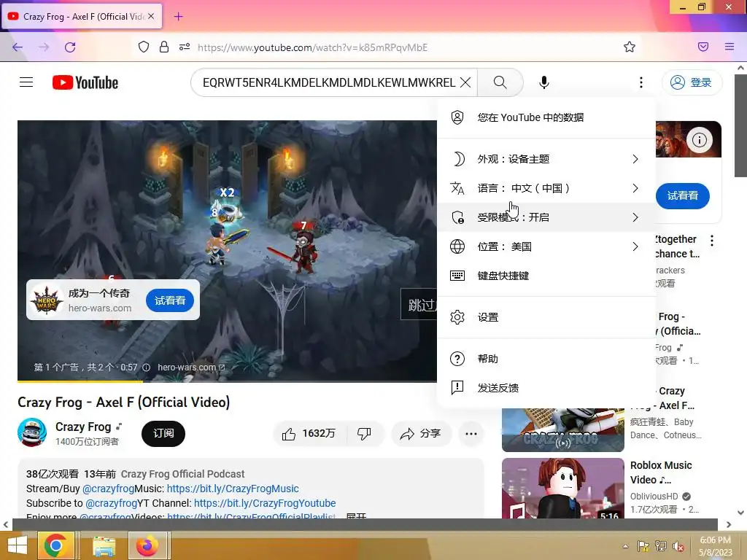The image size is (747, 560).
Task: Click ad info icon beside 0:57
Action: tap(146, 367)
